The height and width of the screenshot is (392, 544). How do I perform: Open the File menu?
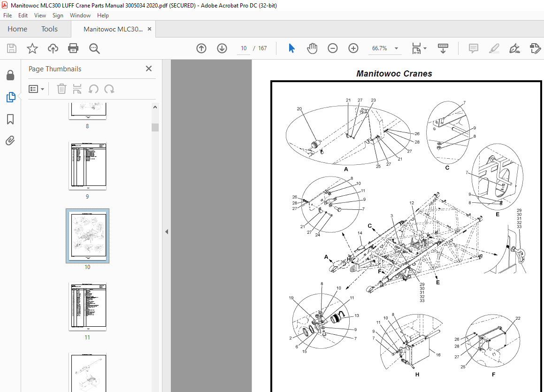click(x=8, y=15)
